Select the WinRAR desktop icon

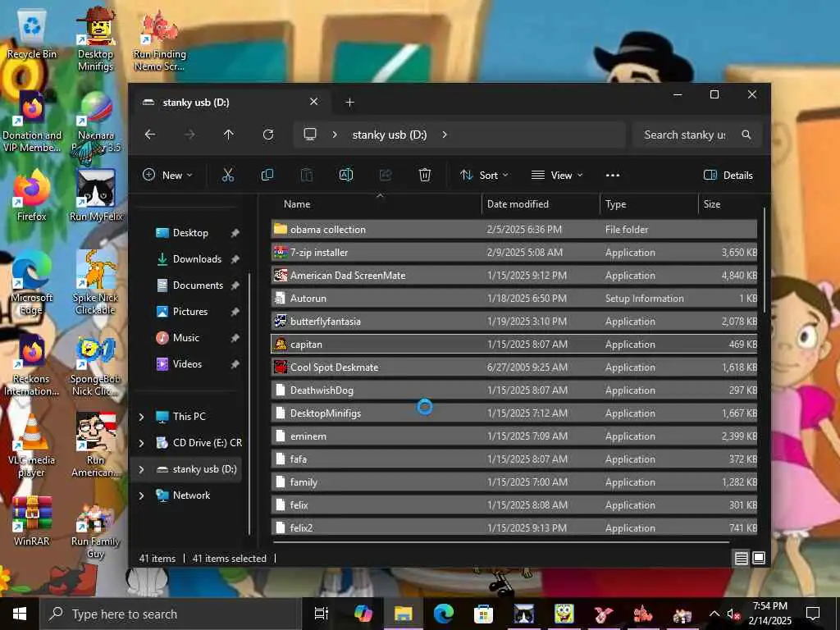click(x=32, y=521)
